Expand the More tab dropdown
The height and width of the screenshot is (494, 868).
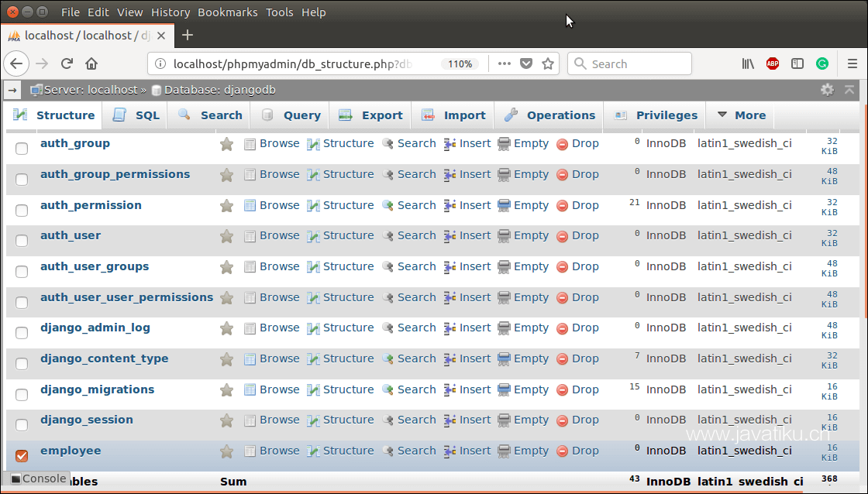[741, 115]
